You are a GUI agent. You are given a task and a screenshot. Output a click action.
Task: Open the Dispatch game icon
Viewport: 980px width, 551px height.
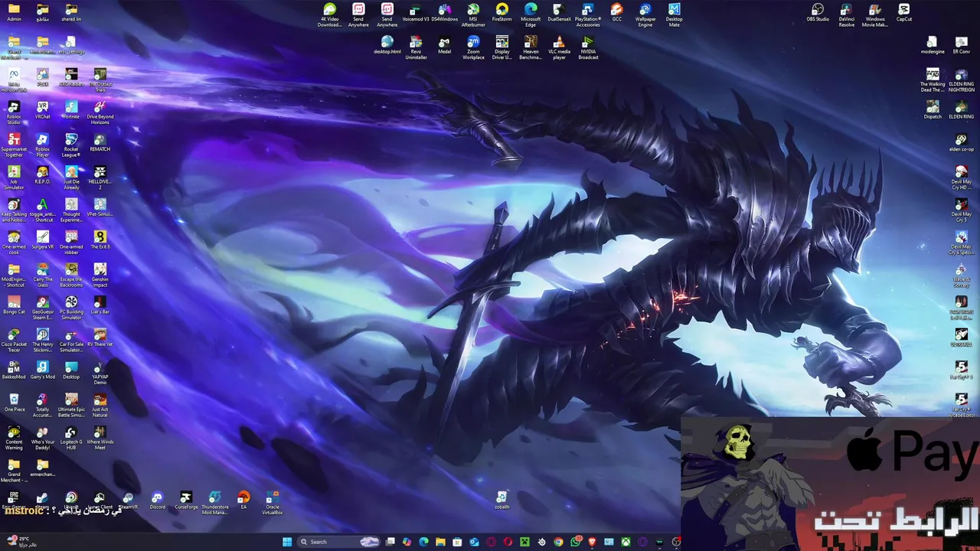pos(933,111)
